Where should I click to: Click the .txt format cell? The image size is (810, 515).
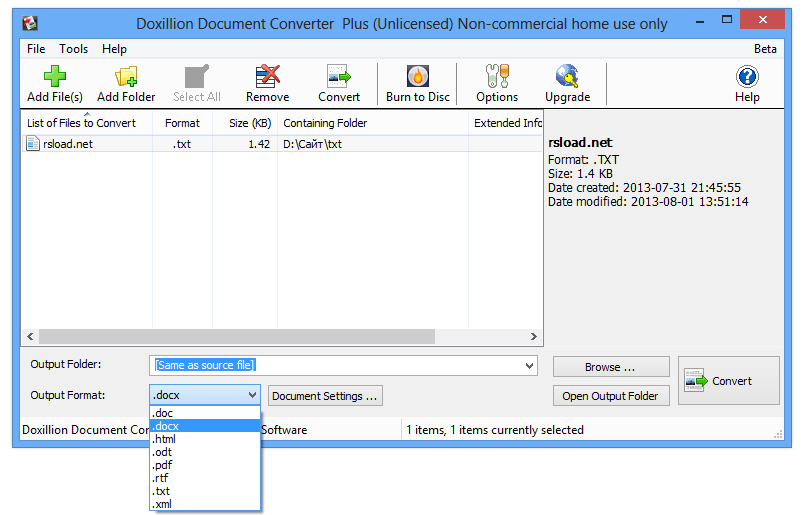(x=182, y=144)
